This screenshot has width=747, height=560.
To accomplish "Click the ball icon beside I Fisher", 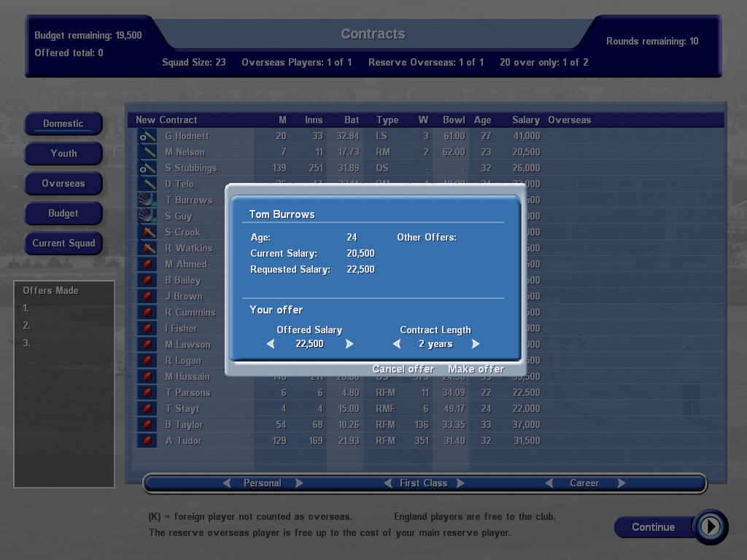I will [x=147, y=329].
